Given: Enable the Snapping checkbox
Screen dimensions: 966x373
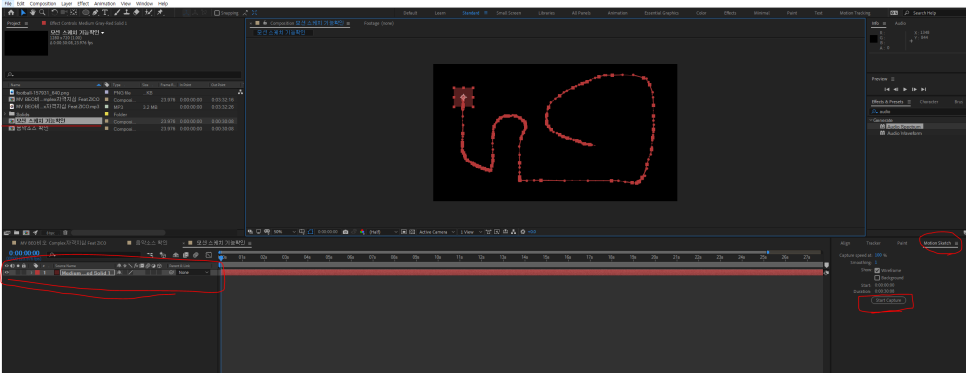Looking at the screenshot, I should pos(217,12).
